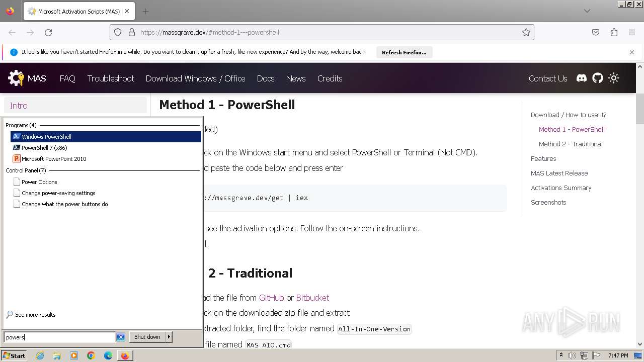Launch PowerShell 7 (x86) result
Screen dimensions: 644x362
[x=44, y=148]
